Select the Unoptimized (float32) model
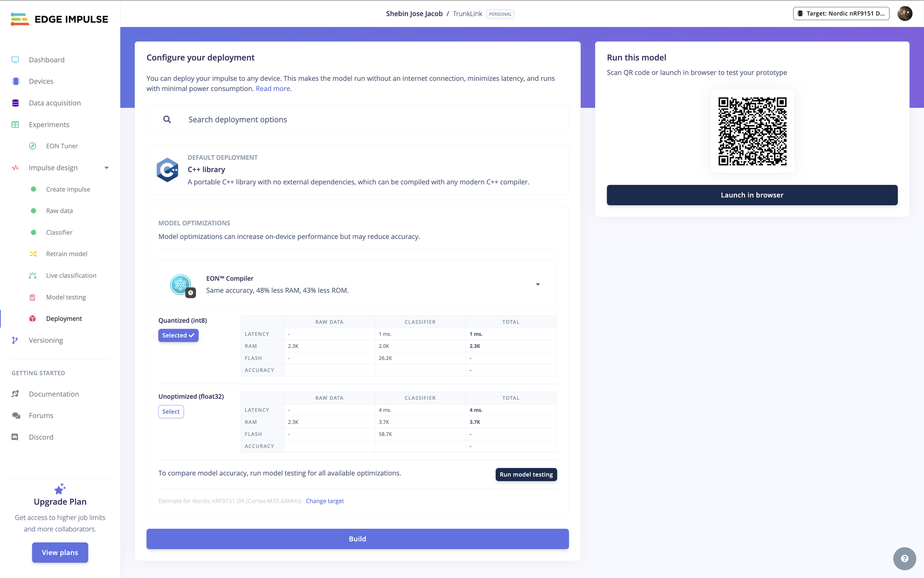The image size is (924, 578). pyautogui.click(x=171, y=412)
